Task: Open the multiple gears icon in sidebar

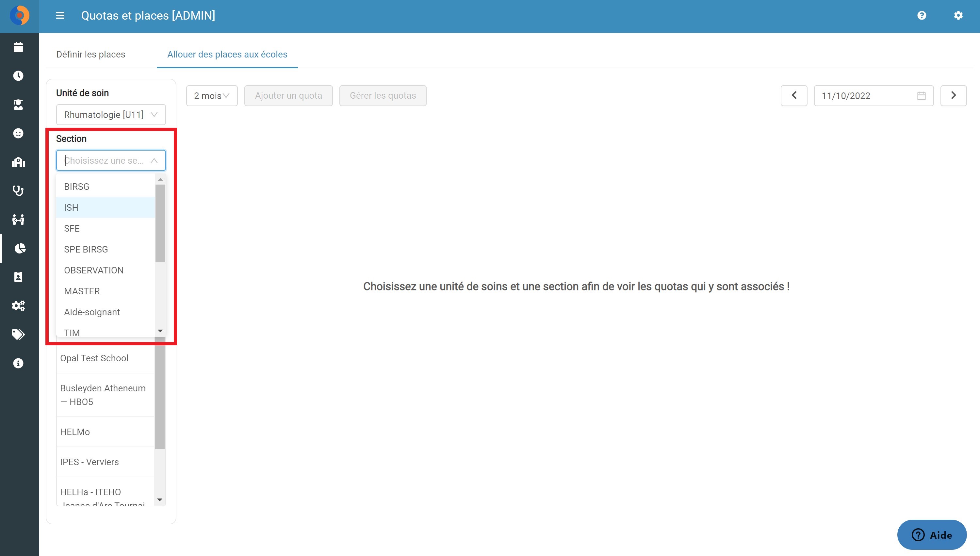Action: [x=18, y=305]
